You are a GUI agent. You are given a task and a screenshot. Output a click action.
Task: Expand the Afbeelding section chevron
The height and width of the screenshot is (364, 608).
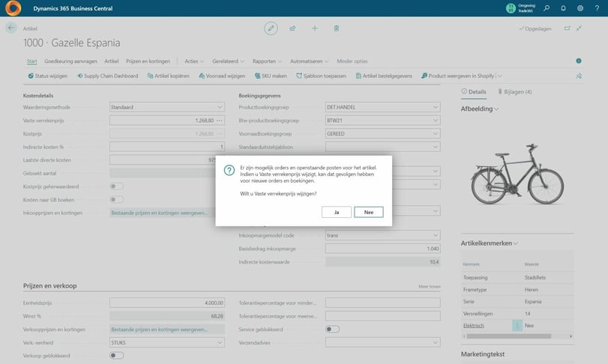[496, 109]
